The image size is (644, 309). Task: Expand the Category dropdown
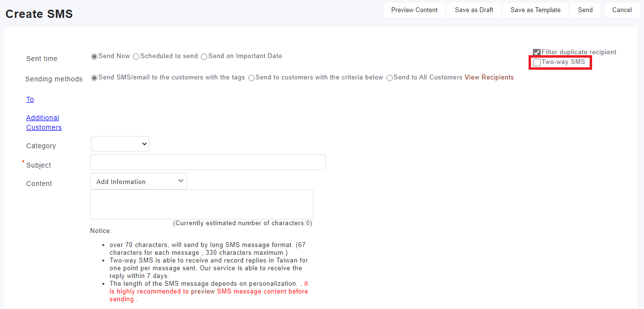click(x=120, y=144)
